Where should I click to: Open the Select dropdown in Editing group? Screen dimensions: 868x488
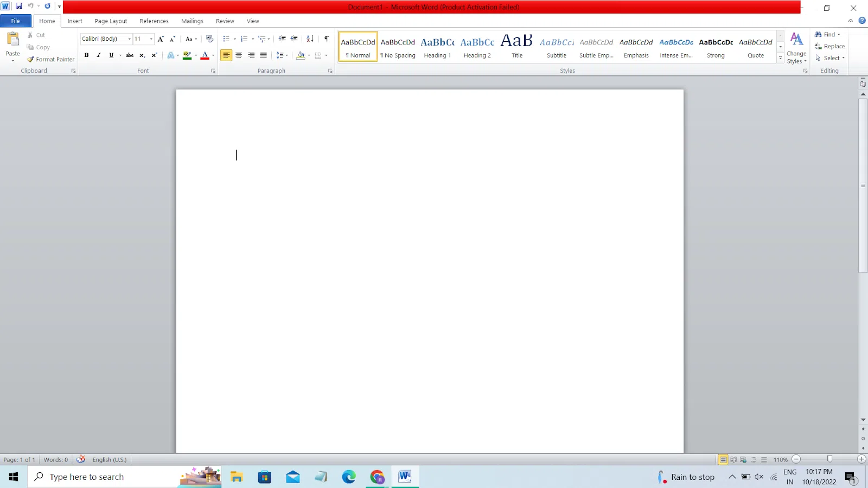(x=830, y=58)
